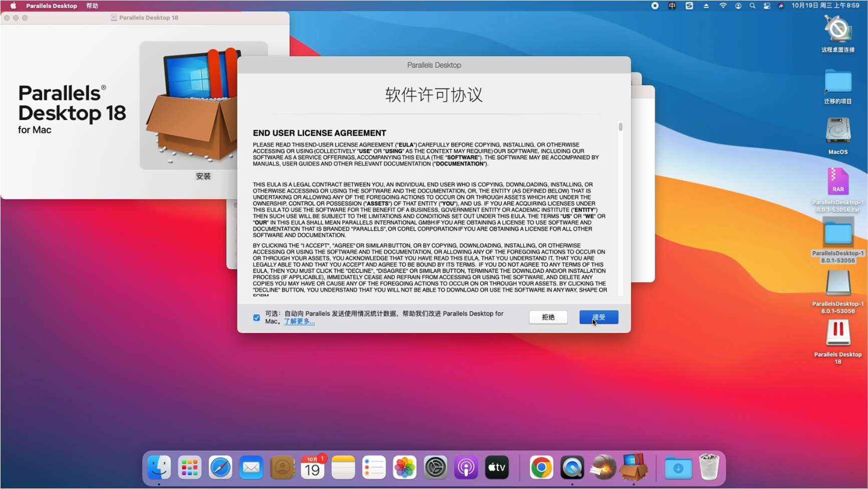Click the EULA text scrollbar
Image resolution: width=868 pixels, height=489 pixels.
[620, 127]
